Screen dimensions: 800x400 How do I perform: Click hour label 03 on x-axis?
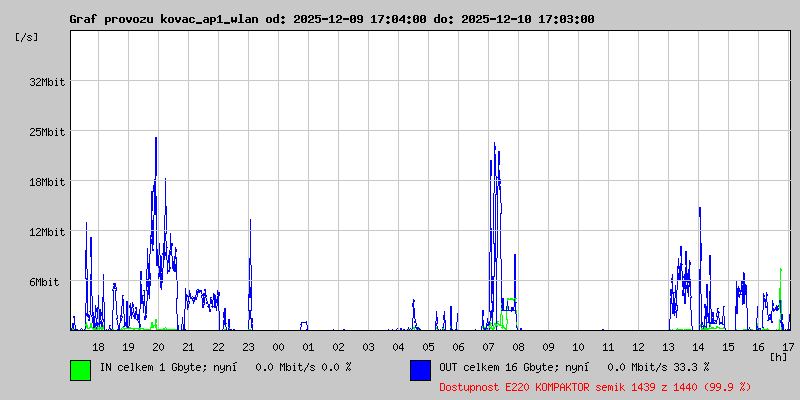coord(368,347)
